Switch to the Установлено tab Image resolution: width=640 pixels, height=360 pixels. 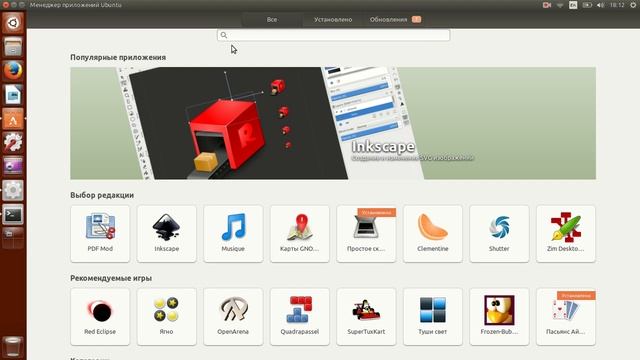333,19
